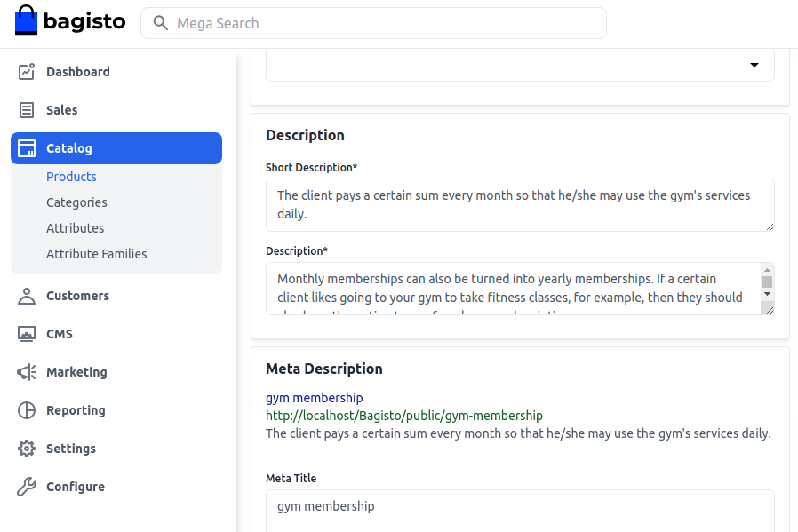Click the Settings gear icon
Screen dimensions: 798x532
click(27, 449)
